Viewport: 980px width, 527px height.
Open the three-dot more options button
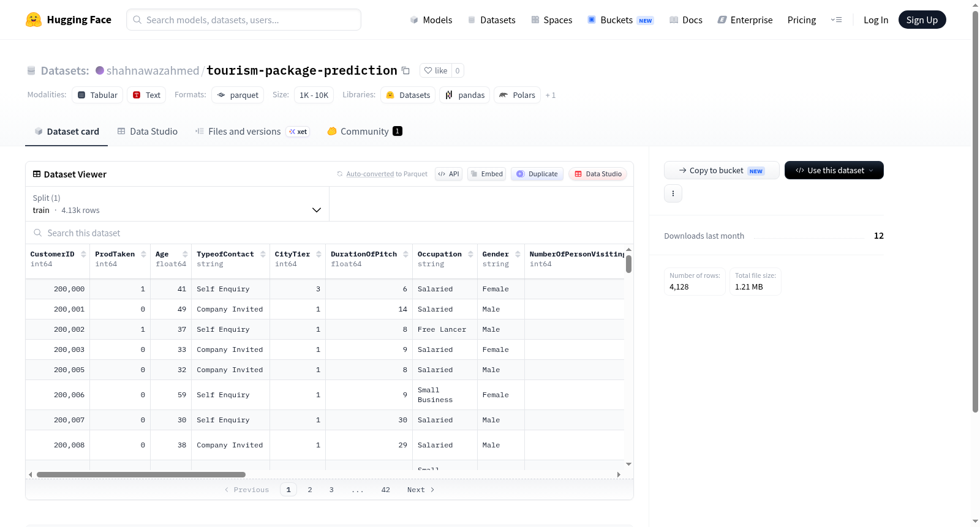[673, 193]
